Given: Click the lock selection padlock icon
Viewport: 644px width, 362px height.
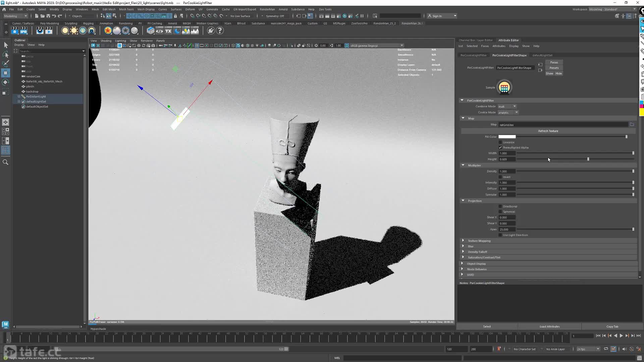Looking at the screenshot, I should pos(175,16).
